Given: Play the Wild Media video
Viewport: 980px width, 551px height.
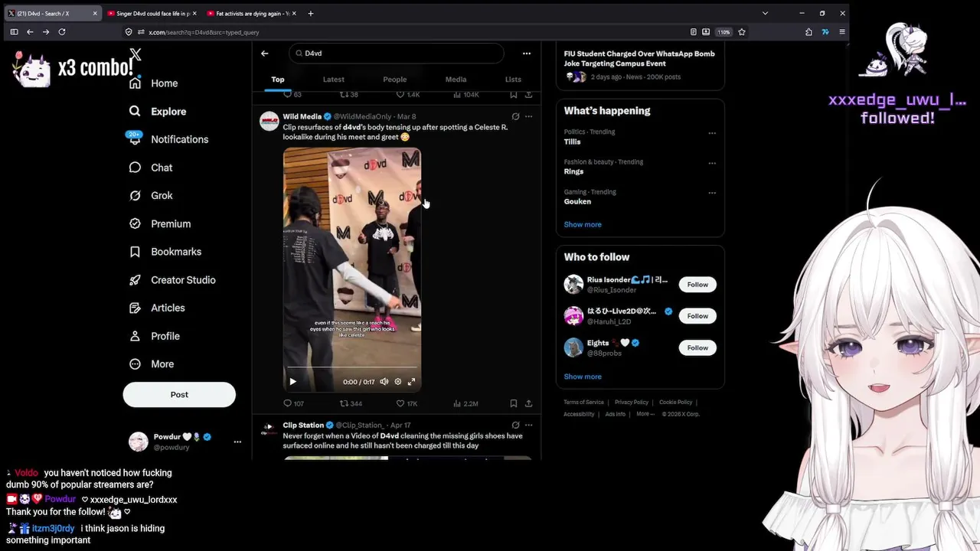Looking at the screenshot, I should tap(292, 381).
